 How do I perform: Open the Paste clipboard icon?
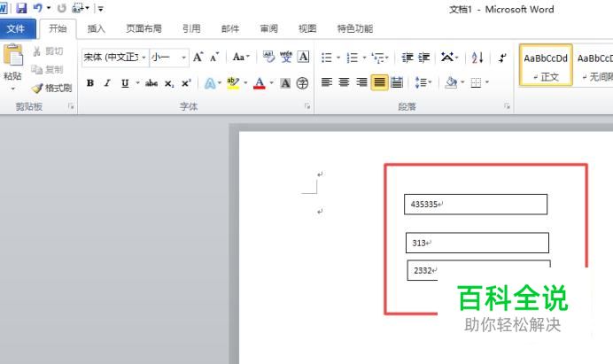pos(13,55)
